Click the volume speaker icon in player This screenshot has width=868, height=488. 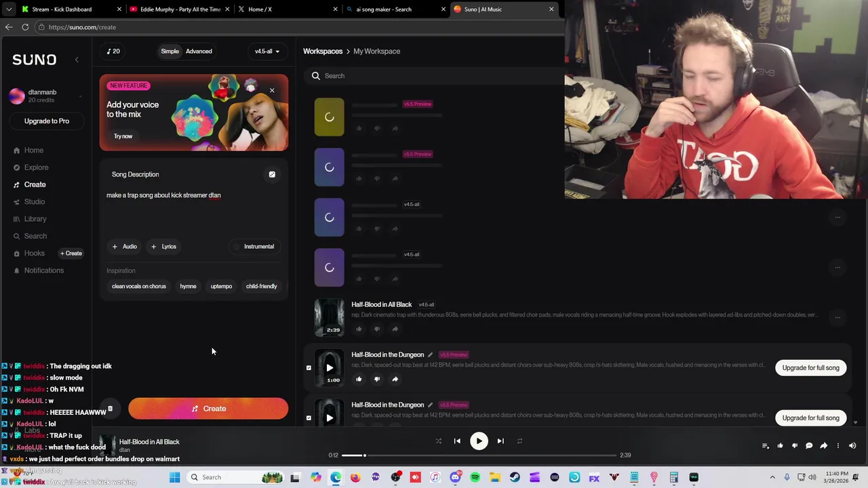852,445
